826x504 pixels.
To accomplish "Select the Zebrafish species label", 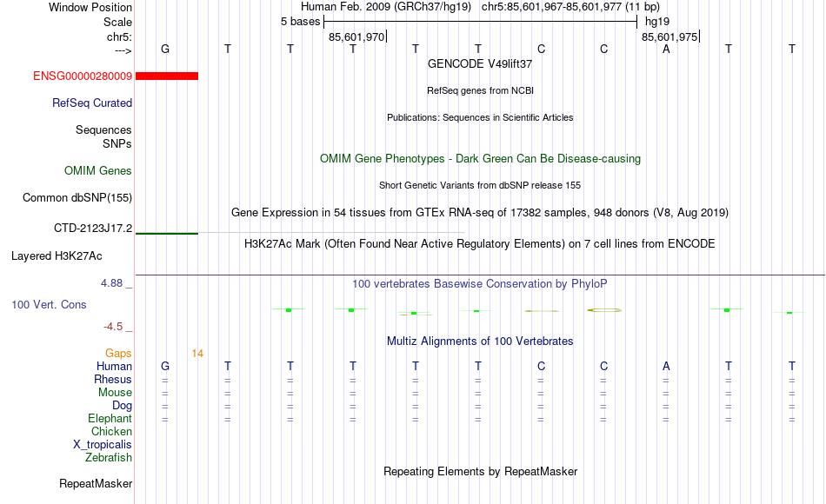I will (x=109, y=458).
